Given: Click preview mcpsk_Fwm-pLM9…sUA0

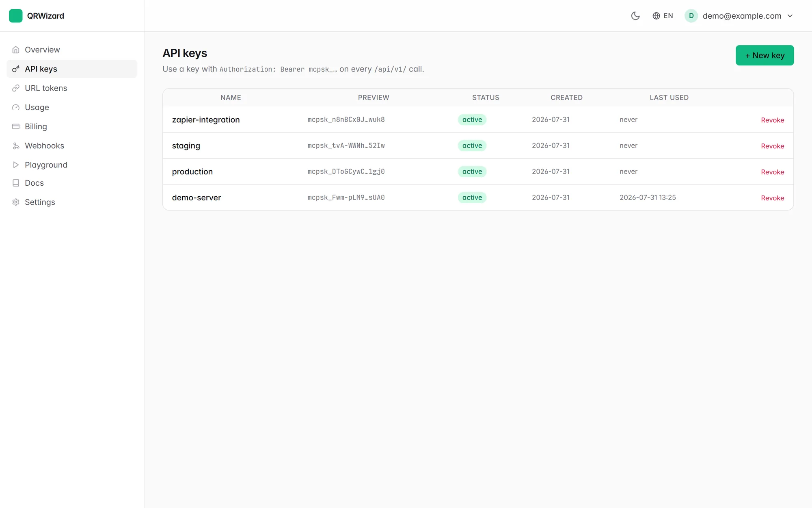Looking at the screenshot, I should click(346, 198).
